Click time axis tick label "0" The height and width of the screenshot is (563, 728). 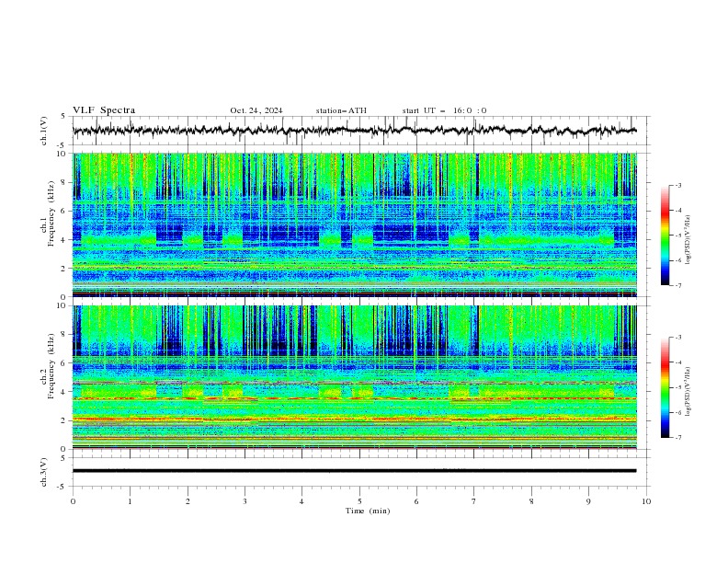73,501
